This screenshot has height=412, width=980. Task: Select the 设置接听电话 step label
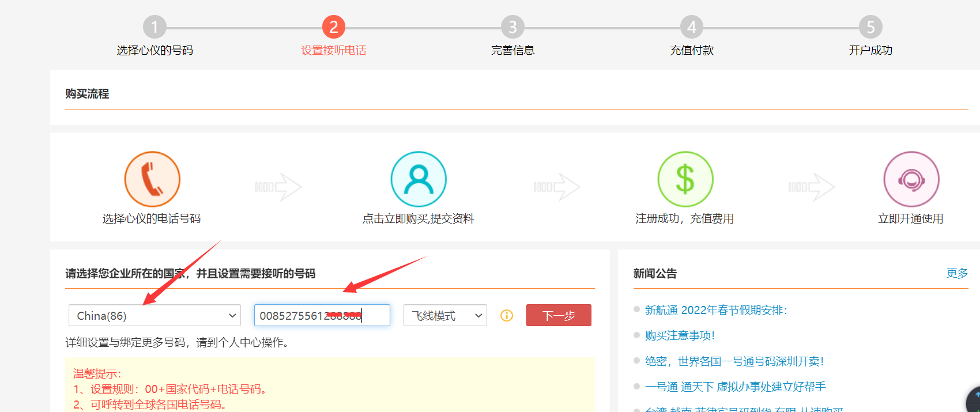(334, 50)
